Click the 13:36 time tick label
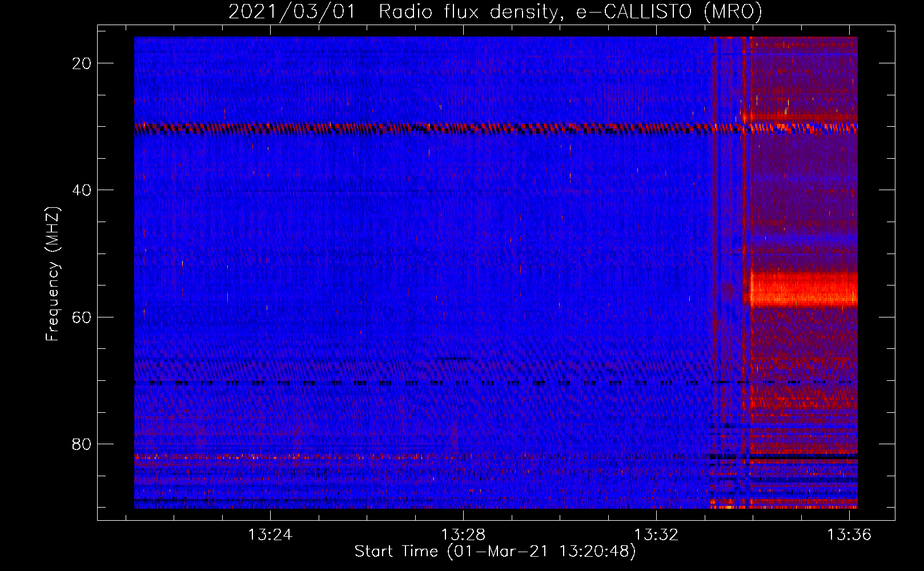The width and height of the screenshot is (924, 571). pyautogui.click(x=850, y=535)
